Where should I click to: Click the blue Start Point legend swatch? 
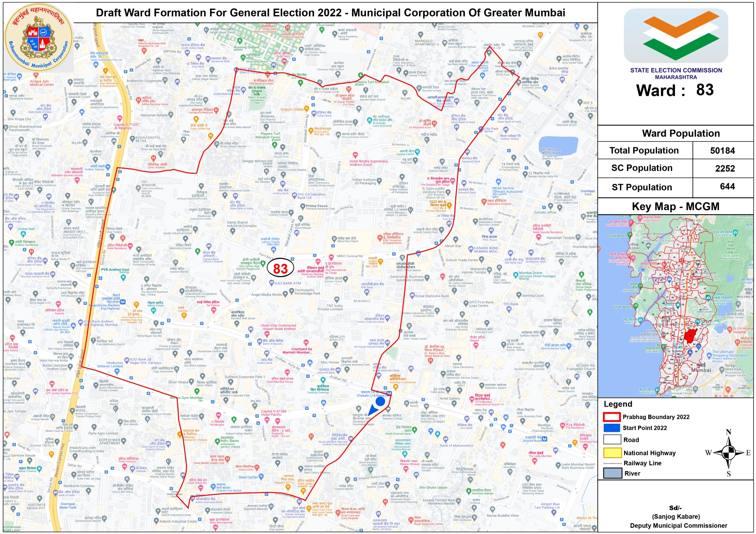[612, 428]
